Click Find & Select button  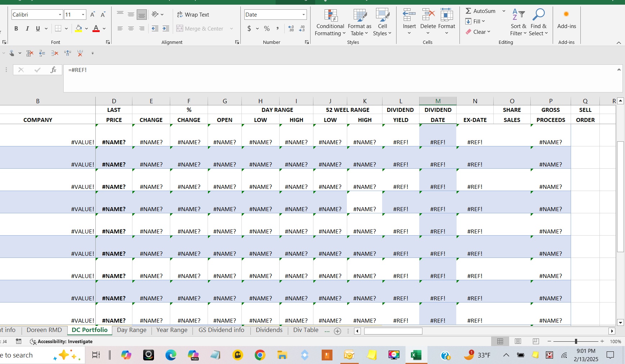[x=538, y=22]
